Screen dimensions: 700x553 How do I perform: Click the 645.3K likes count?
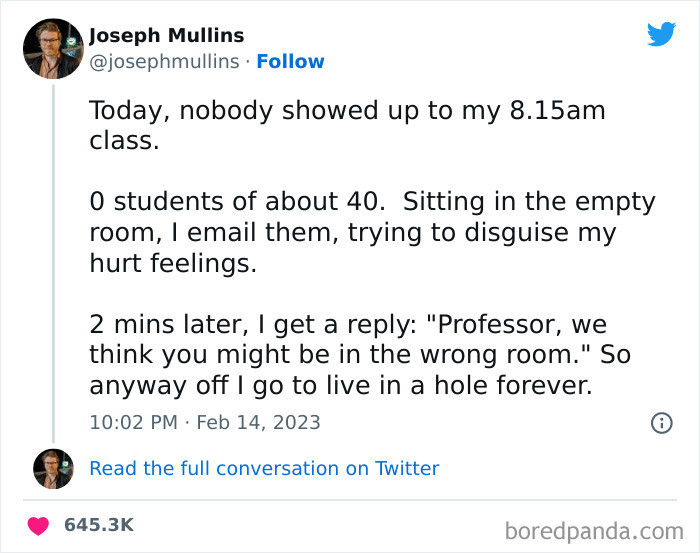pyautogui.click(x=99, y=525)
